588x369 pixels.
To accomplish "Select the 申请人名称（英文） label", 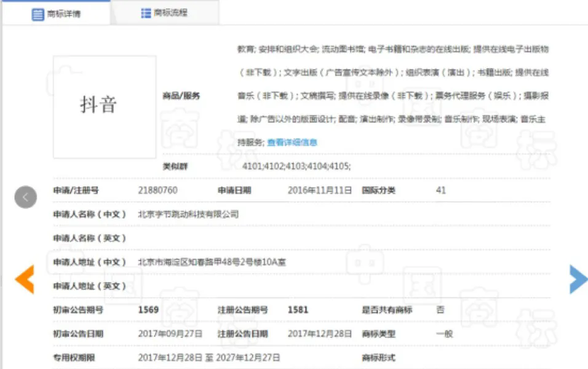I will [90, 238].
